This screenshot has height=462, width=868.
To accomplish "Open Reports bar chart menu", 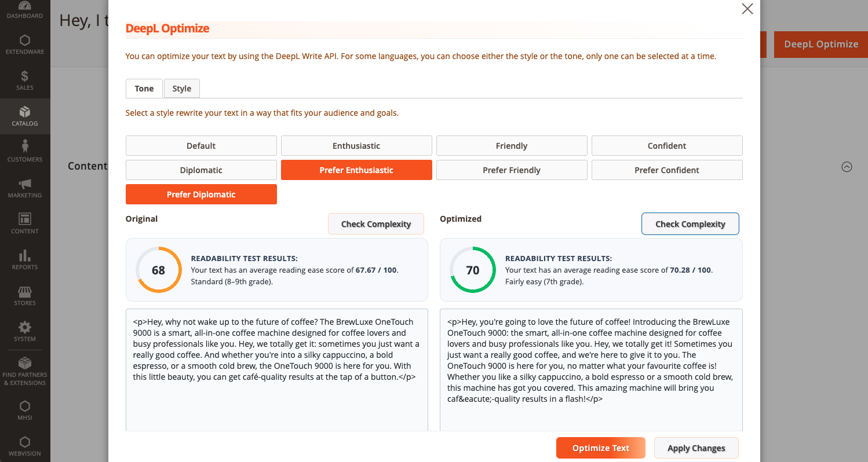I will (x=25, y=260).
